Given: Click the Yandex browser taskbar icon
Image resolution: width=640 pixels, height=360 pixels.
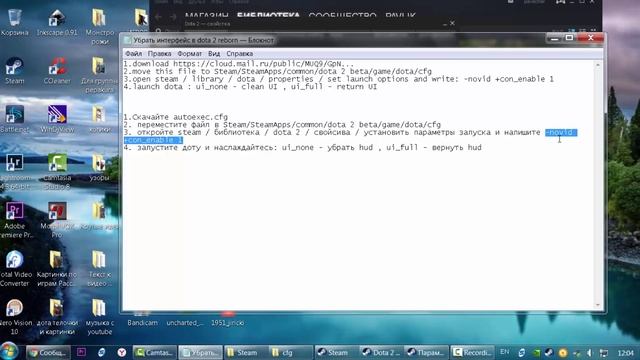Looking at the screenshot, I should (x=122, y=352).
